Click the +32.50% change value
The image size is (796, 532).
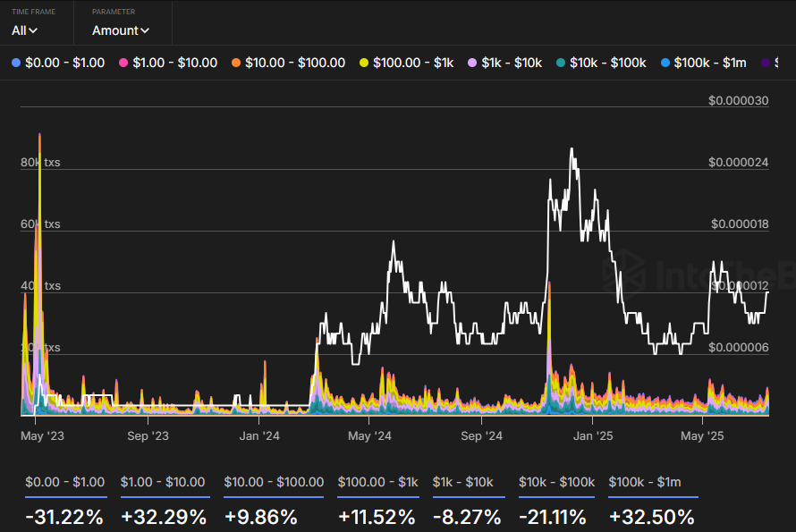pos(651,518)
